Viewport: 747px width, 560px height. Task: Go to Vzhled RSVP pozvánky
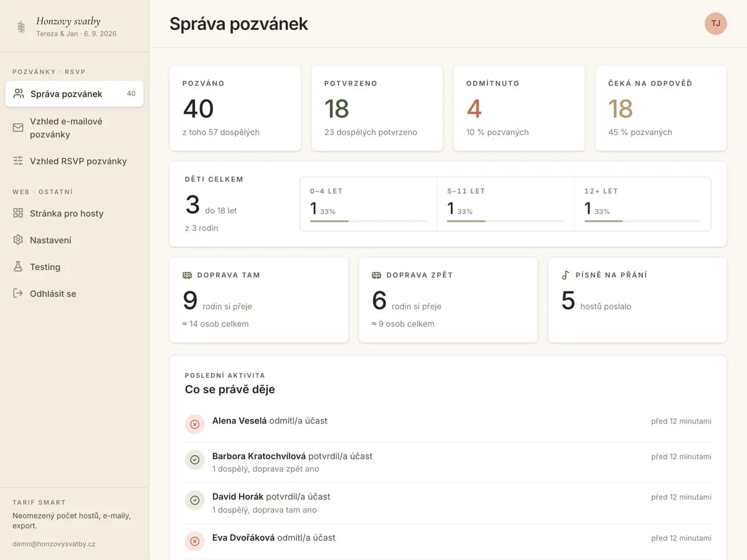click(74, 161)
